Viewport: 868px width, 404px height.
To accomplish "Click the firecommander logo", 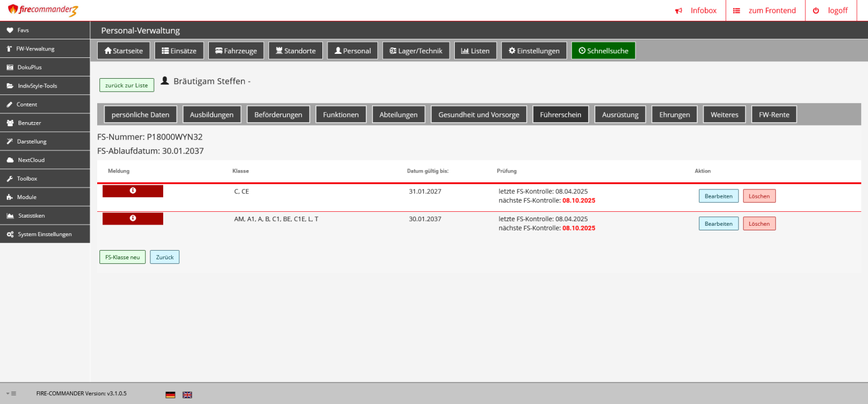I will click(x=43, y=10).
